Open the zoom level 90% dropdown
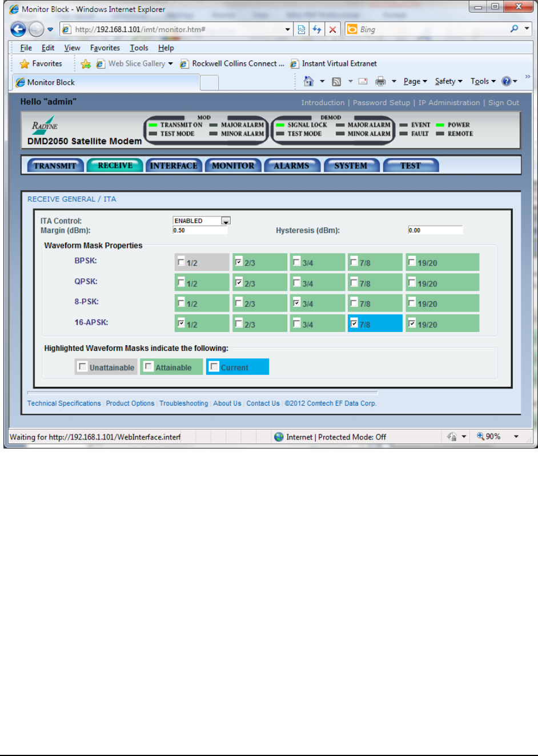This screenshot has width=538, height=756. 516,437
